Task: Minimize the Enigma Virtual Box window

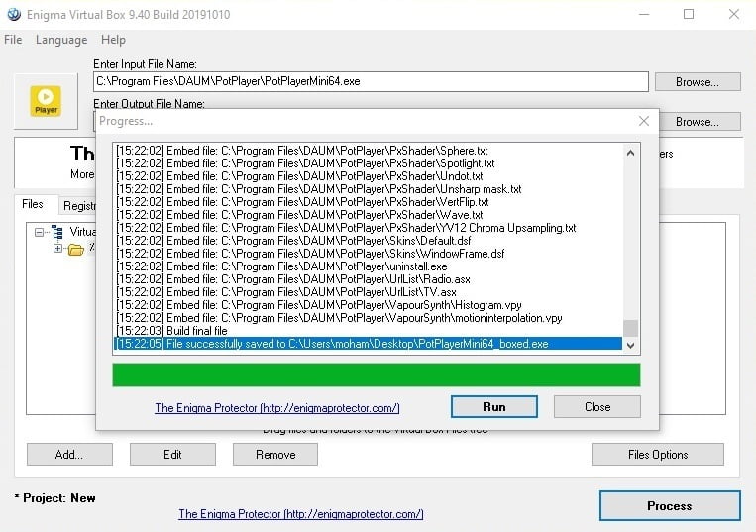Action: pyautogui.click(x=644, y=15)
